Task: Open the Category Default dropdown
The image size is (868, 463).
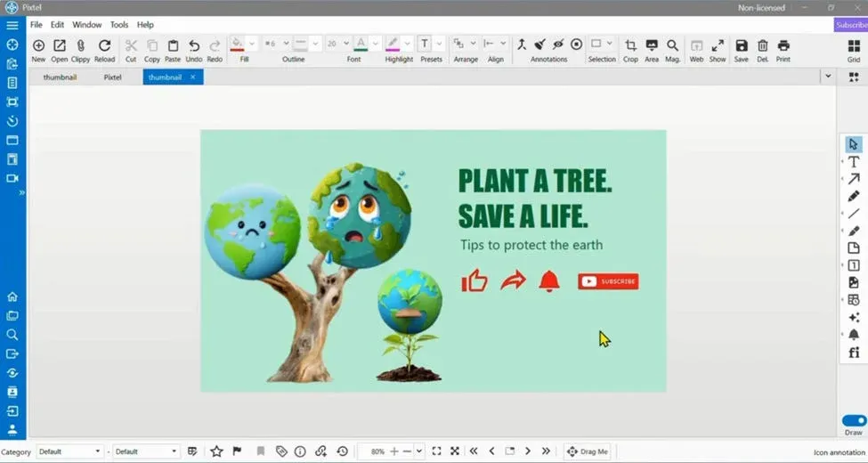Action: click(x=69, y=451)
